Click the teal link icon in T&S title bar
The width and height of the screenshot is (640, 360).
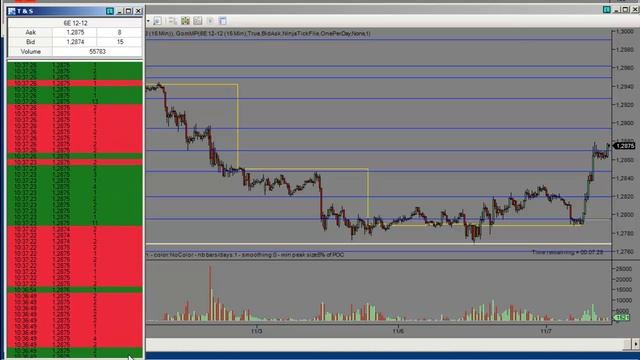[x=109, y=11]
